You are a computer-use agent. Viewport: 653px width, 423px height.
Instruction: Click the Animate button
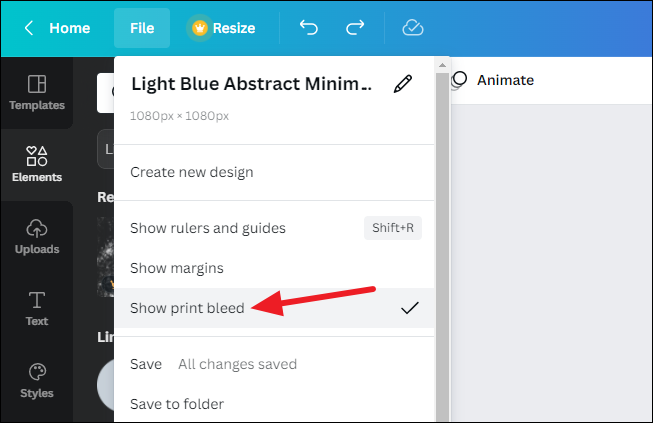pyautogui.click(x=494, y=80)
